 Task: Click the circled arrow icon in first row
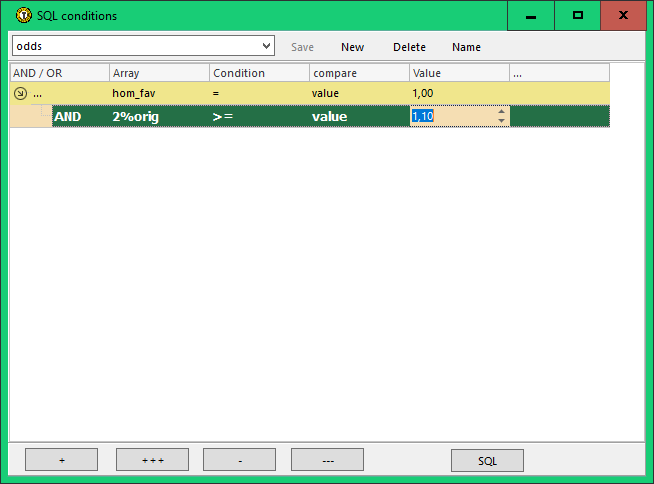pos(20,93)
